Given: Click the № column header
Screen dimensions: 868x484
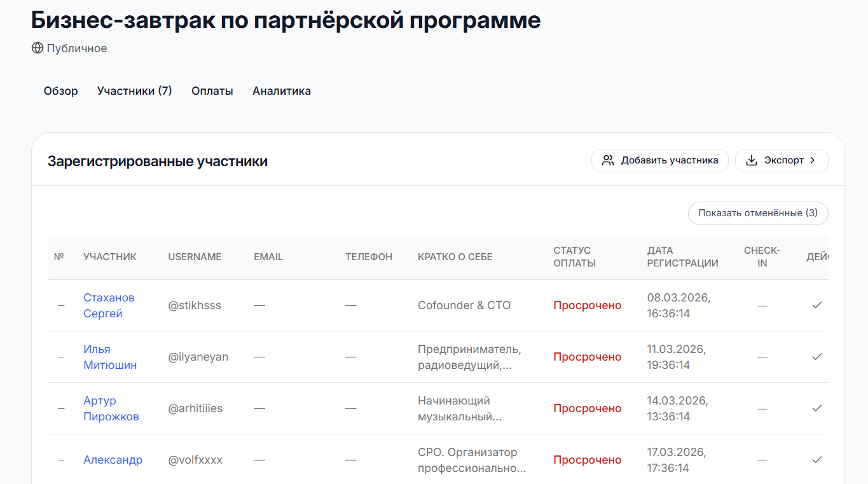Looking at the screenshot, I should pos(59,257).
